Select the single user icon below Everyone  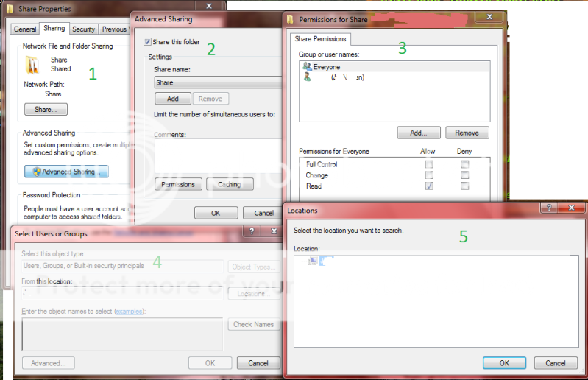(x=306, y=77)
